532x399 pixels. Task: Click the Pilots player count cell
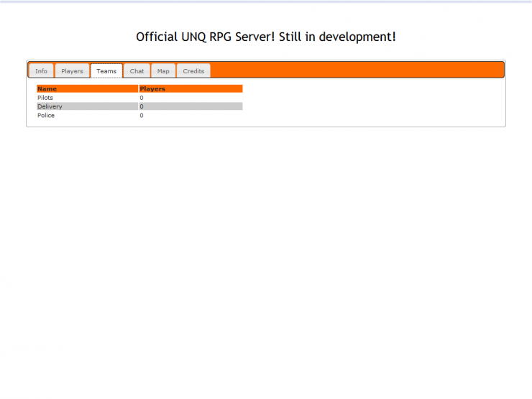pos(142,98)
